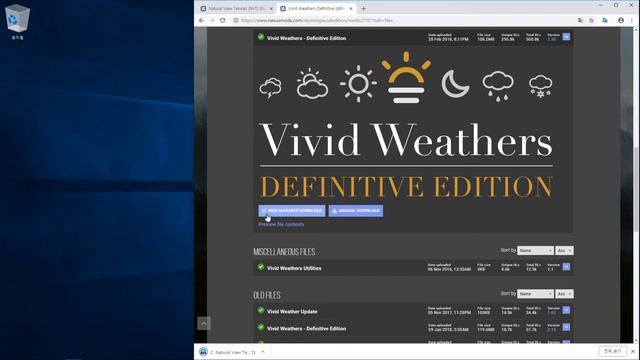Open the Recycle Bin on desktop
The image size is (640, 360).
pos(17,21)
